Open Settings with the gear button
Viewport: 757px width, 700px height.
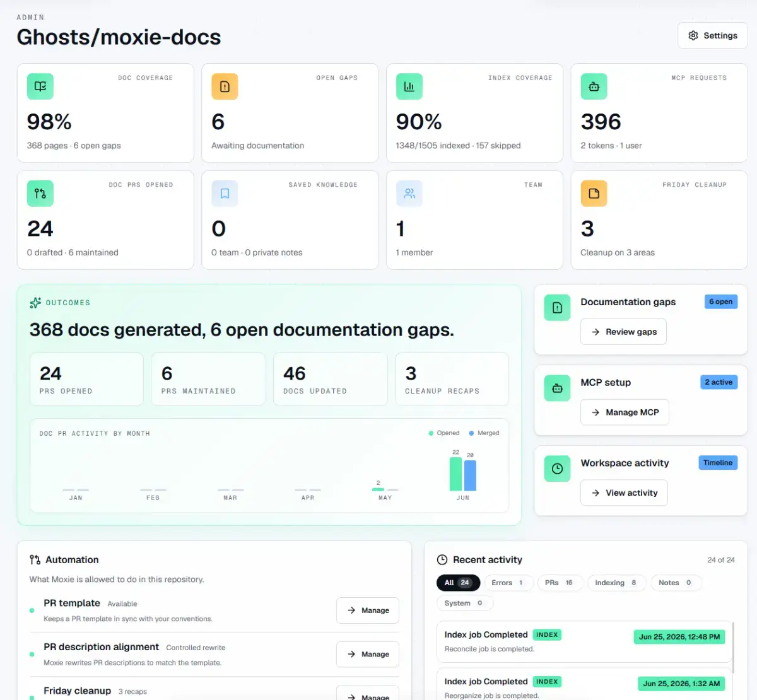coord(712,35)
